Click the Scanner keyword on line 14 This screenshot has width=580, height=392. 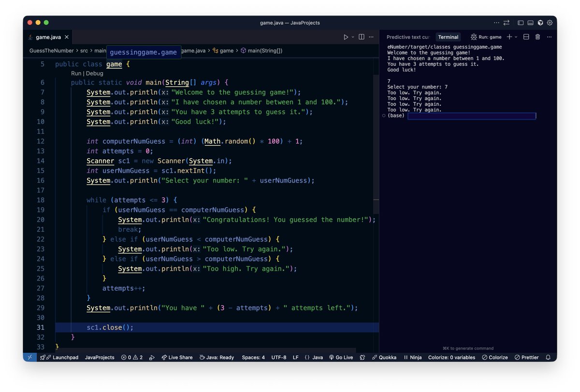[100, 161]
